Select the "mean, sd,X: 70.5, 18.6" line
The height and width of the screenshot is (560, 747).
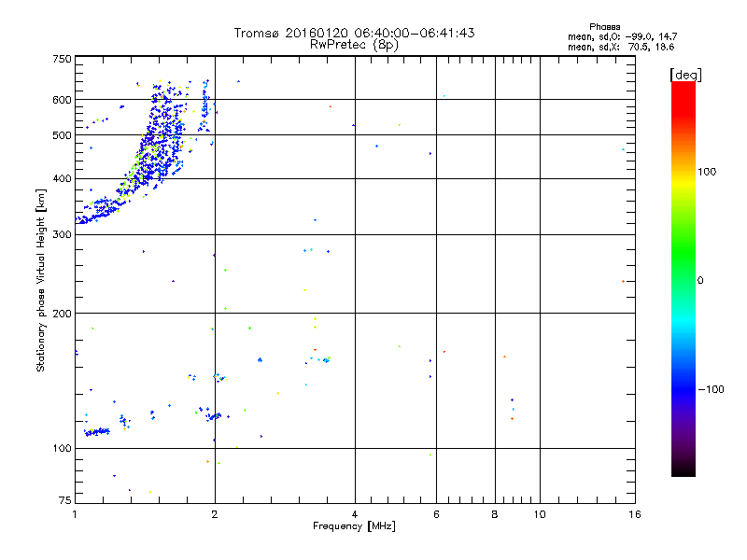coord(621,47)
